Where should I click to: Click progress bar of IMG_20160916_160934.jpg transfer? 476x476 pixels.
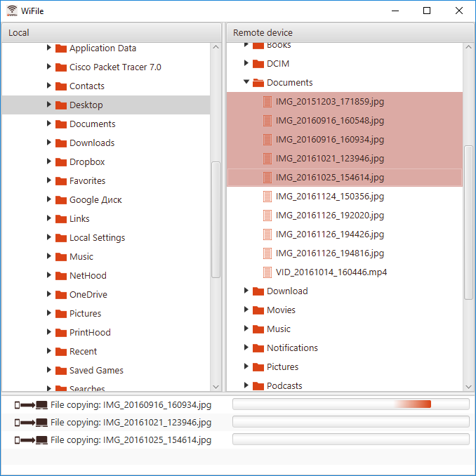coord(351,404)
